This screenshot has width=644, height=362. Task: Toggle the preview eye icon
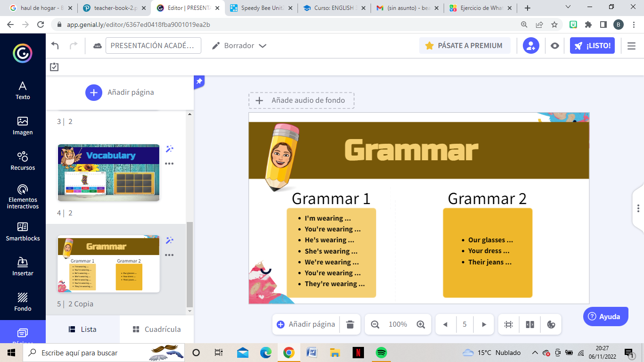pos(555,46)
